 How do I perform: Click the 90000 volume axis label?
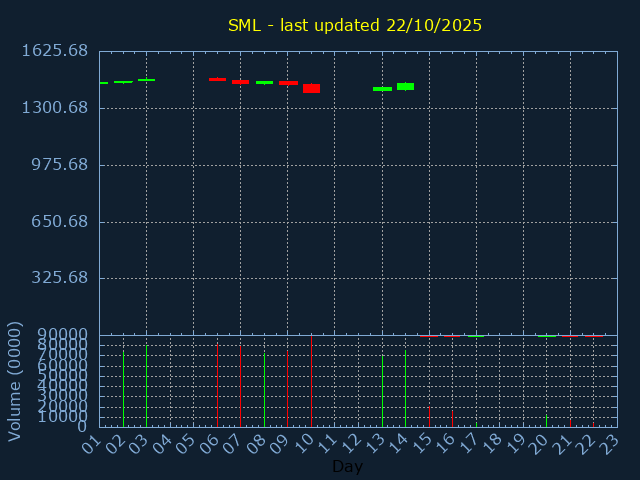[62, 335]
